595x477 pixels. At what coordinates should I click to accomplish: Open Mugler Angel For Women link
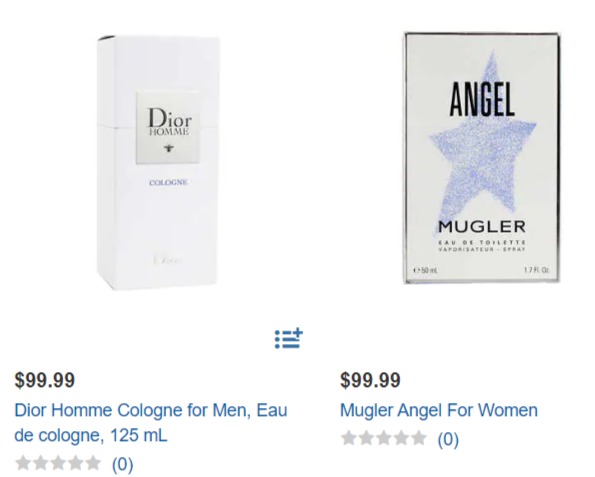point(439,410)
